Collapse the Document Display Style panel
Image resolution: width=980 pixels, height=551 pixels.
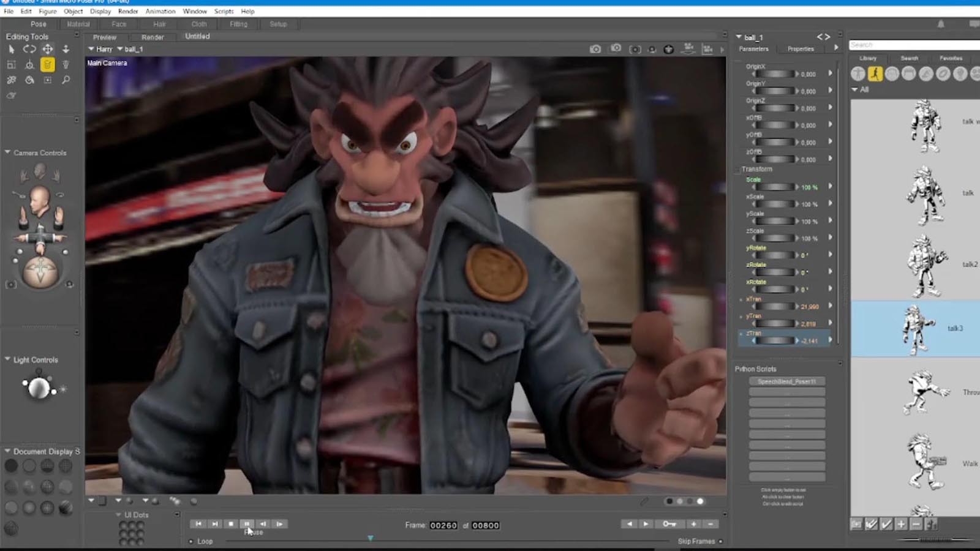tap(7, 451)
